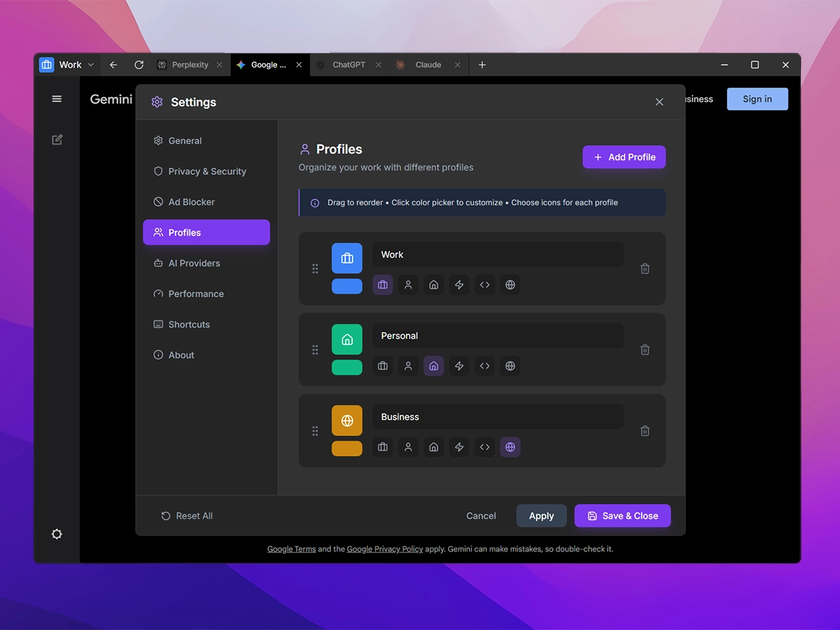Apply the profile changes
The width and height of the screenshot is (840, 630).
(x=541, y=516)
